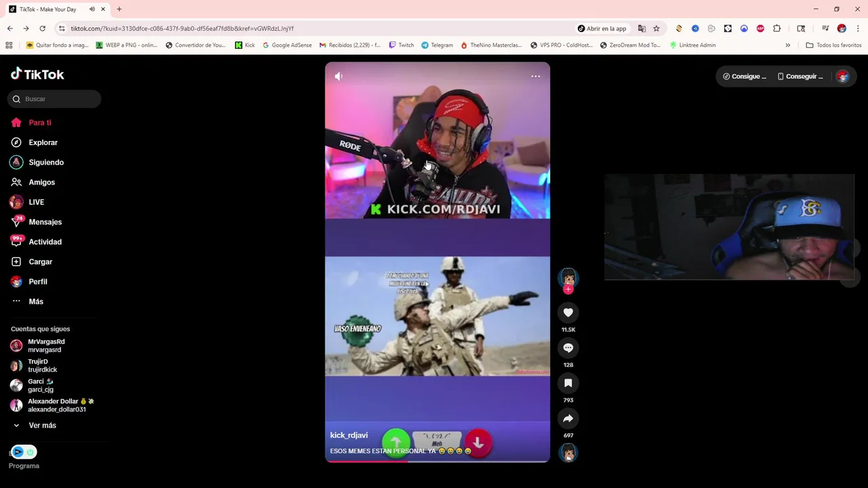Viewport: 868px width, 488px height.
Task: Click the Buscar search field
Action: pos(54,99)
